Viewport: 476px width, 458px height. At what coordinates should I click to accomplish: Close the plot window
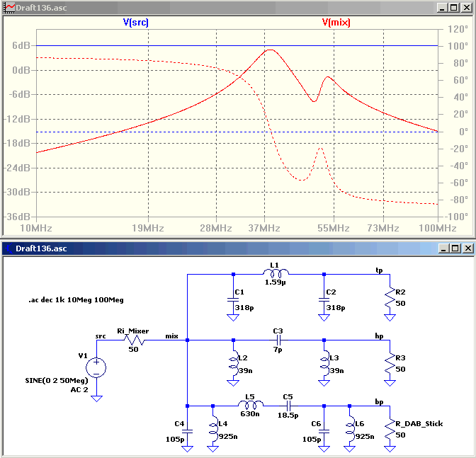pos(467,8)
